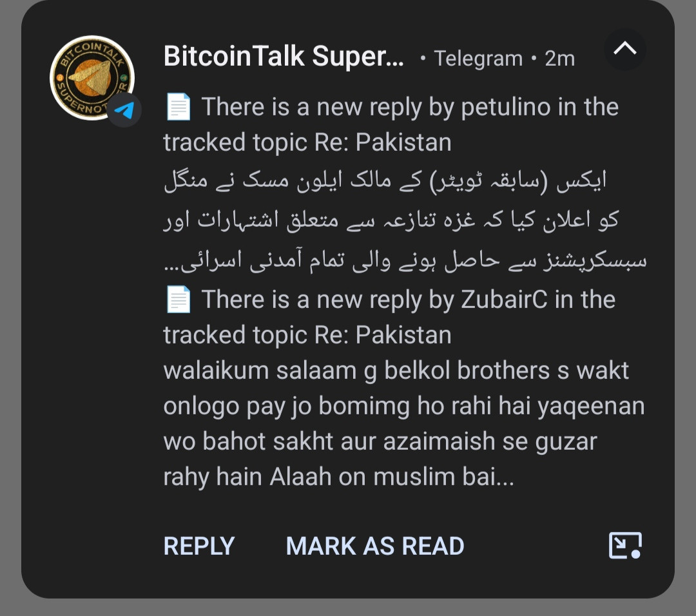Open the ZubairC new reply line
This screenshot has width=696, height=616.
tap(390, 317)
